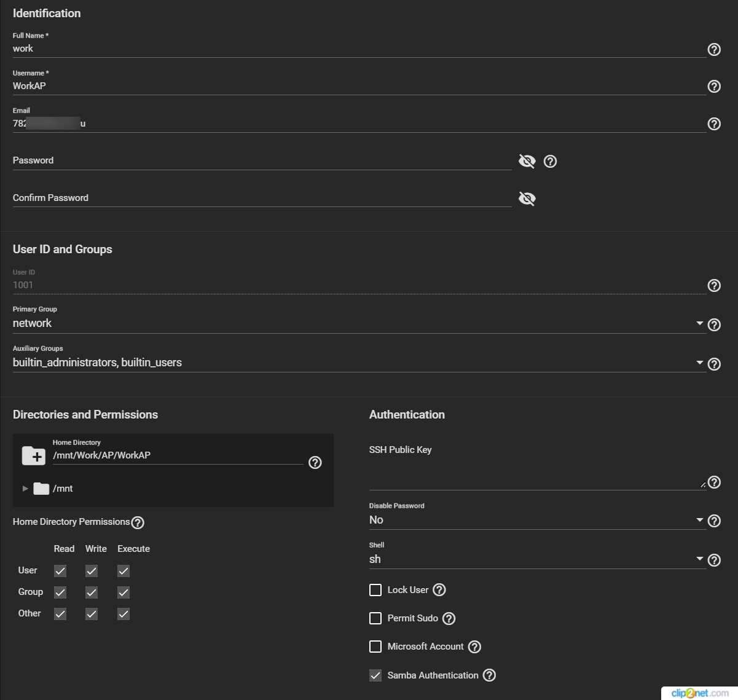The height and width of the screenshot is (700, 738).
Task: Open help for Full Name field
Action: tap(714, 50)
